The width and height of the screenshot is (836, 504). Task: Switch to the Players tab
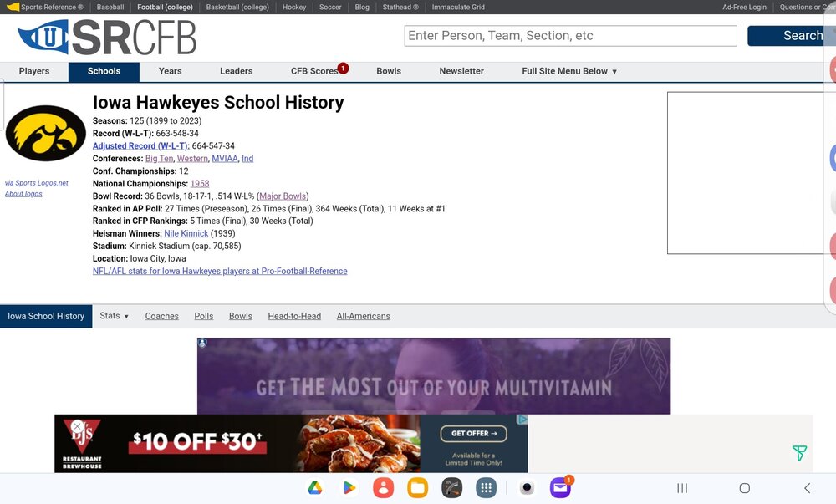pyautogui.click(x=34, y=71)
